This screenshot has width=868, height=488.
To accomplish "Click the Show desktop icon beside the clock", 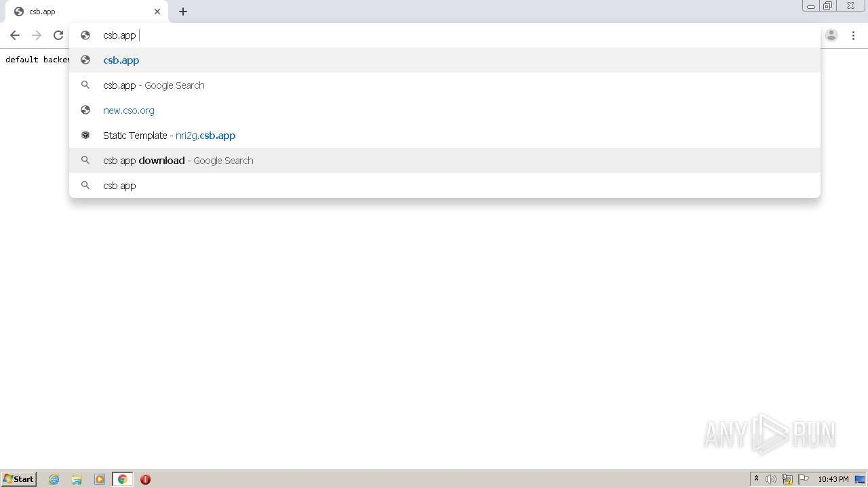I will pyautogui.click(x=860, y=479).
